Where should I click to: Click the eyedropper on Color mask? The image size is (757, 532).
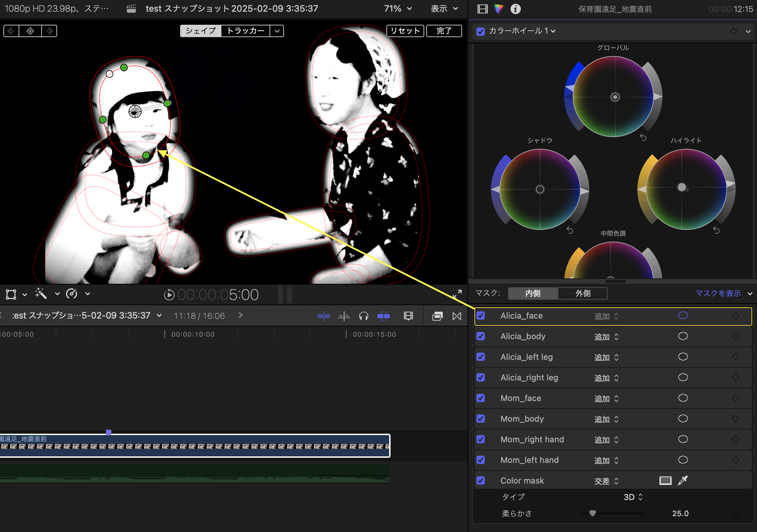coord(683,480)
